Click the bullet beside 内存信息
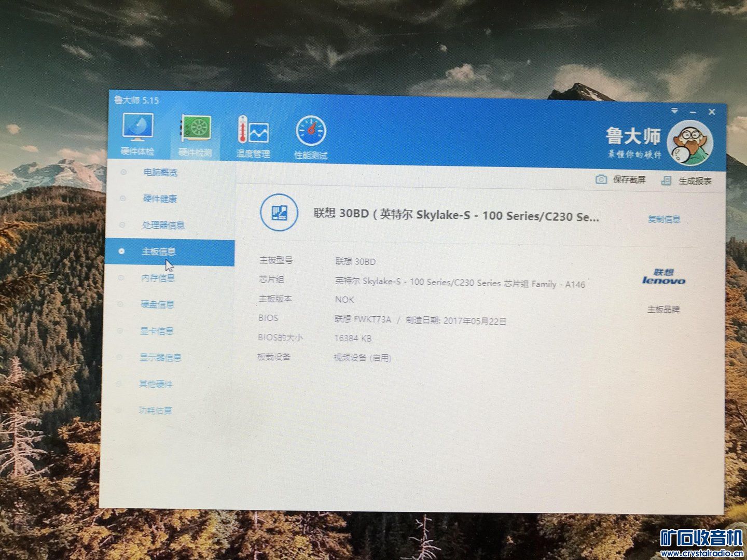The image size is (747, 560). [121, 278]
